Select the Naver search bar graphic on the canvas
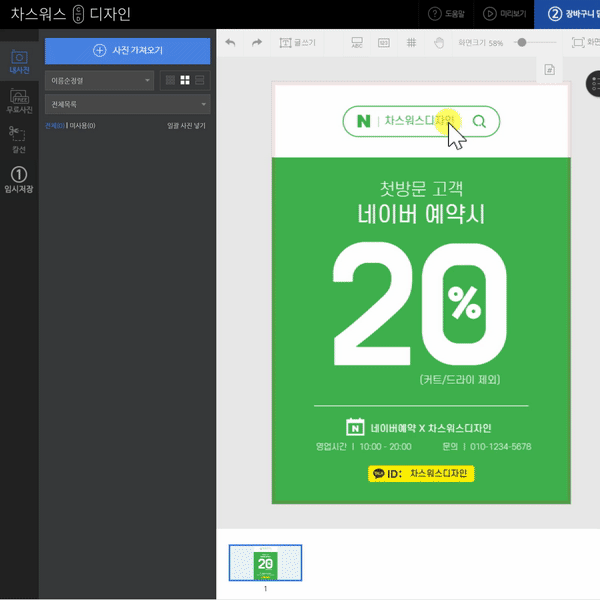Image resolution: width=600 pixels, height=600 pixels. 421,121
